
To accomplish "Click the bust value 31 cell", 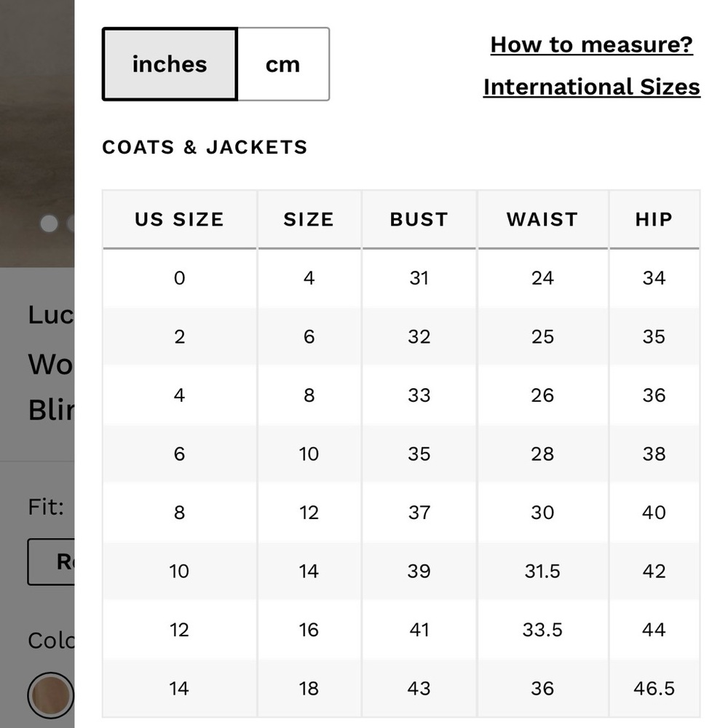I will coord(419,277).
